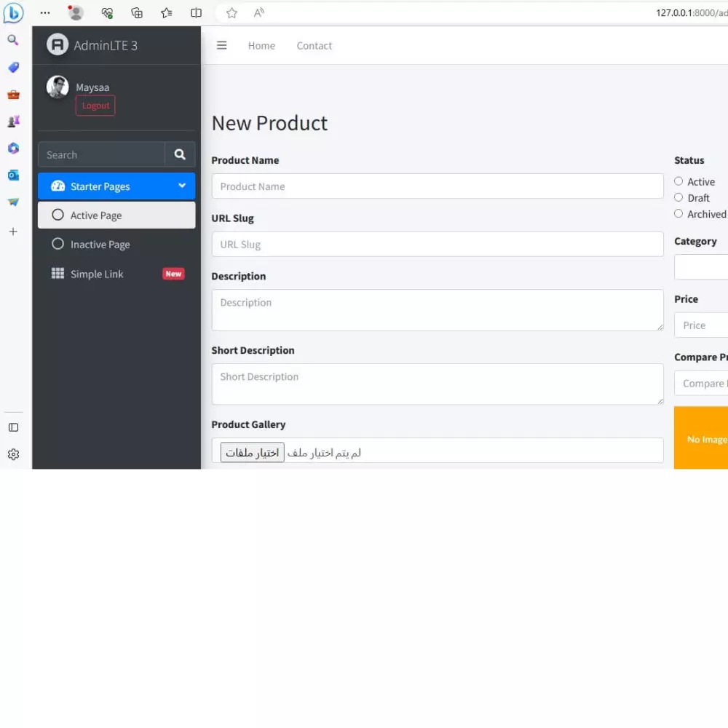Open the Category dropdown
This screenshot has width=728, height=728.
click(x=701, y=267)
